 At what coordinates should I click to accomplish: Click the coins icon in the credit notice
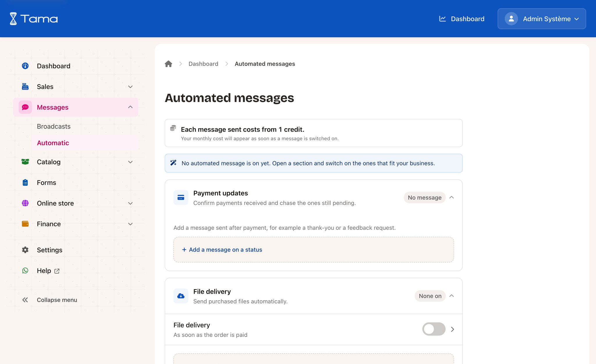coord(173,128)
